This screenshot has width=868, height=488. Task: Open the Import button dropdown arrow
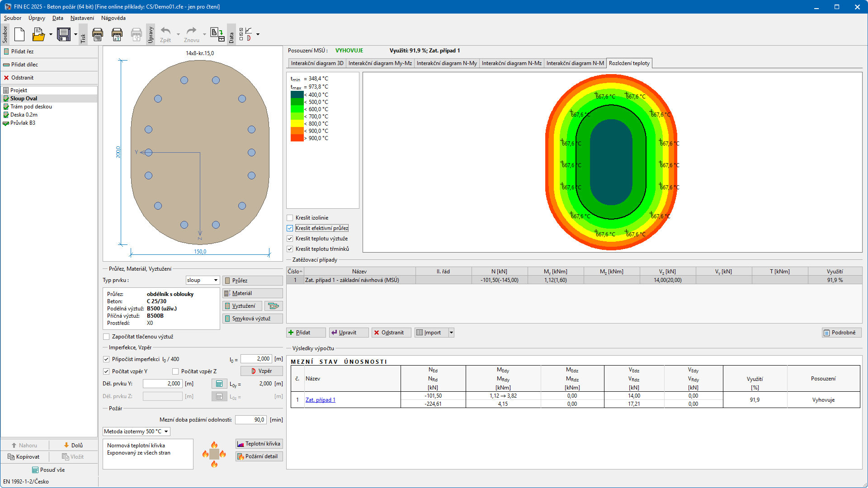(x=451, y=333)
